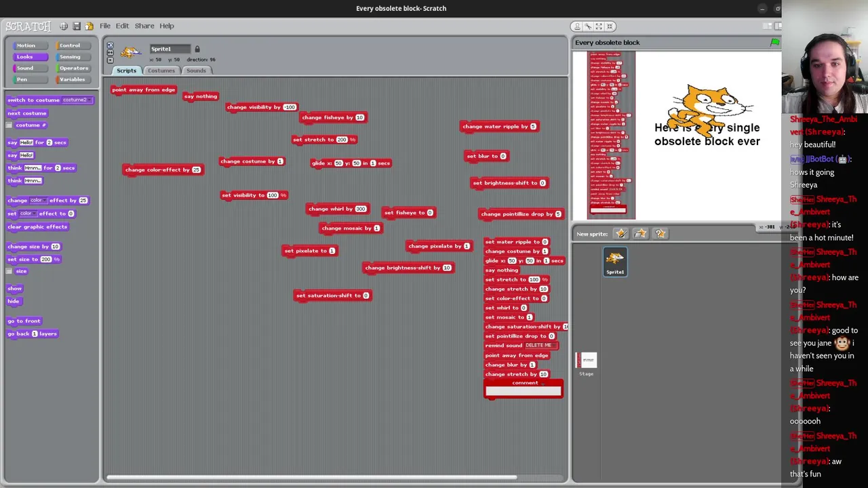This screenshot has width=868, height=488.
Task: Click the 'change pointillize drop by 5' block
Action: pyautogui.click(x=521, y=214)
